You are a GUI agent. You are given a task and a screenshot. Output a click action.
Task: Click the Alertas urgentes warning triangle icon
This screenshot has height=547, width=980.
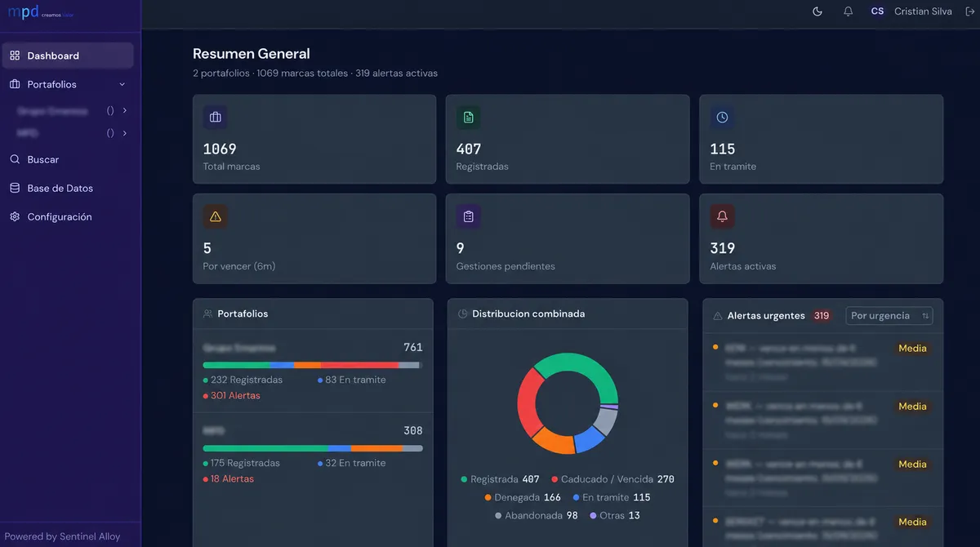pos(718,316)
